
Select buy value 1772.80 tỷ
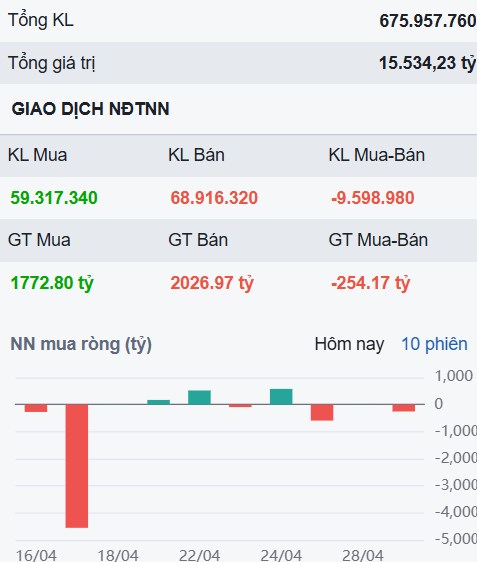coord(52,283)
